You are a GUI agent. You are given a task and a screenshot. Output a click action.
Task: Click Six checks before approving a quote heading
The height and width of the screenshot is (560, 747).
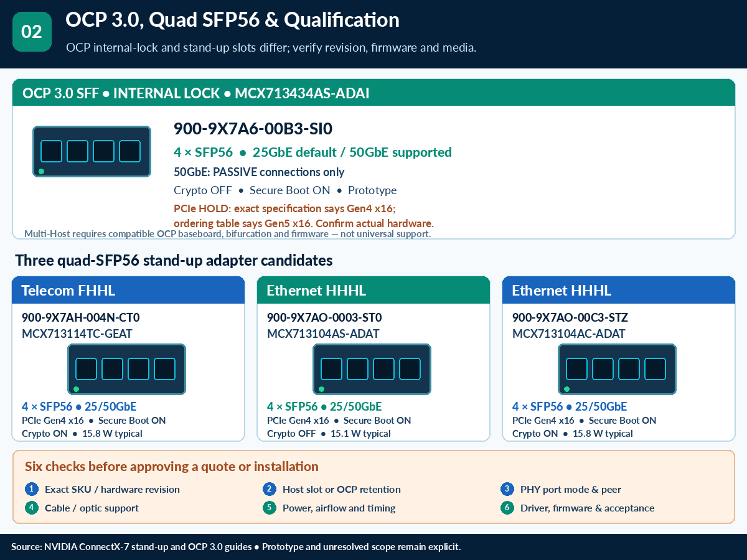tap(172, 467)
